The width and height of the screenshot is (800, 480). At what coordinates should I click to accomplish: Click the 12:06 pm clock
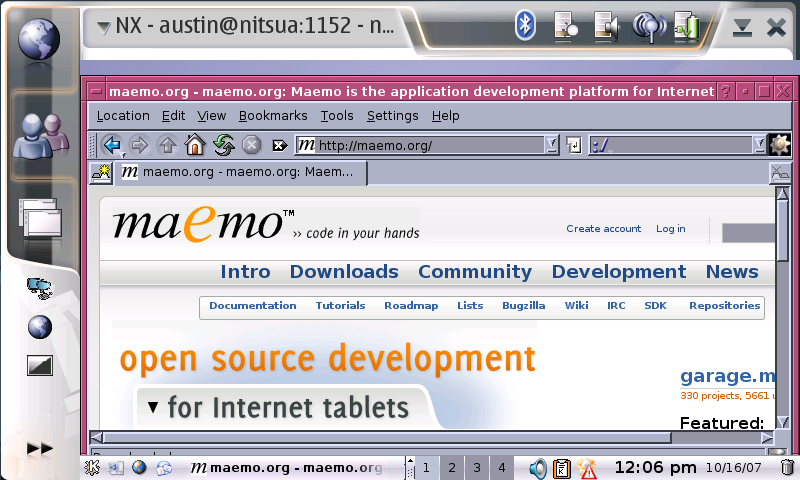click(655, 467)
